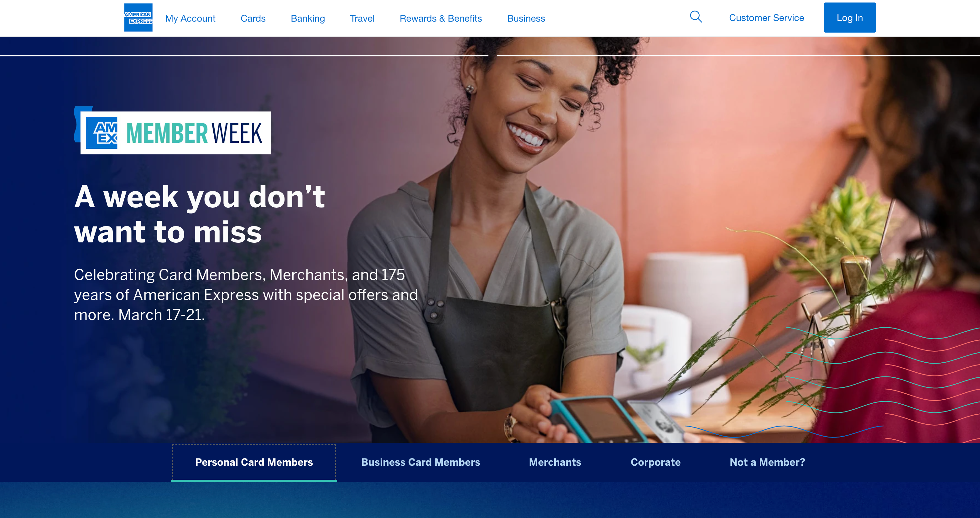Click the Merchants tab
The image size is (980, 518).
click(555, 462)
